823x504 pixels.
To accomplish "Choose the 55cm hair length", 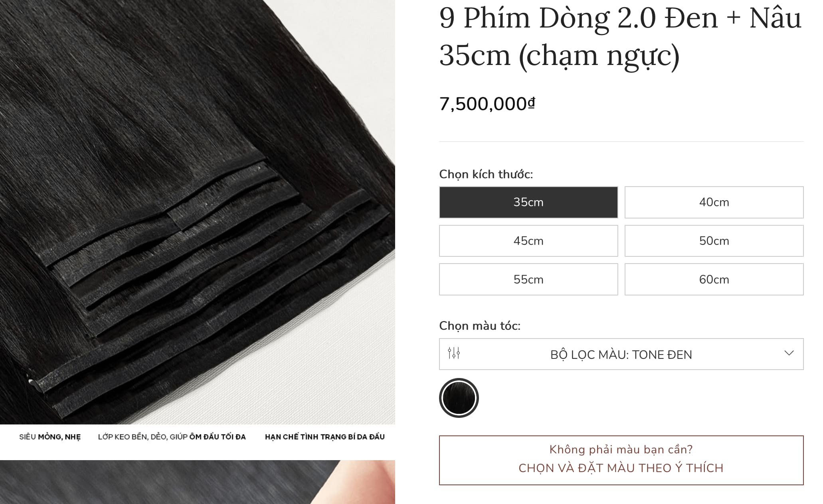I will 528,280.
